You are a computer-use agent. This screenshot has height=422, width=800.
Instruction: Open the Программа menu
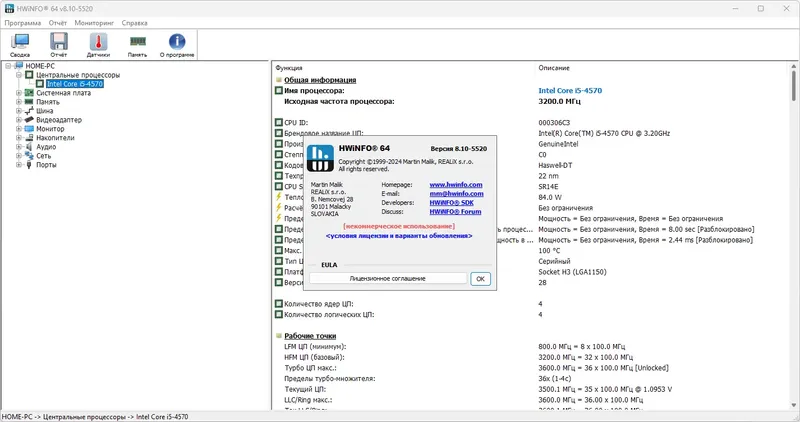pos(22,23)
